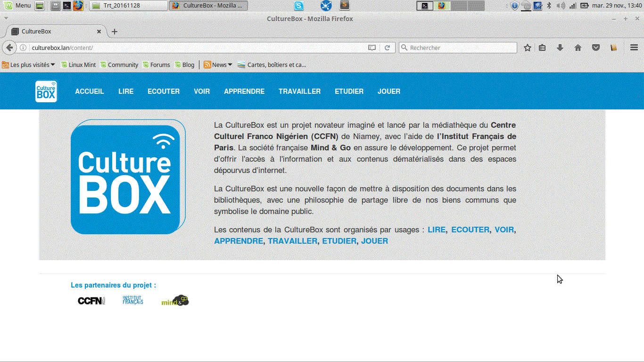Go back with the browser back arrow
Image resolution: width=644 pixels, height=362 pixels.
[x=9, y=48]
